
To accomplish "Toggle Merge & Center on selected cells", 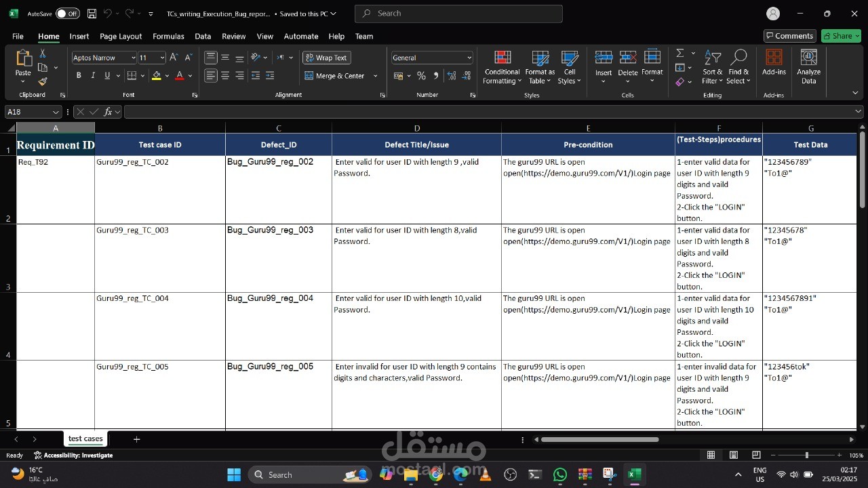I will click(335, 76).
